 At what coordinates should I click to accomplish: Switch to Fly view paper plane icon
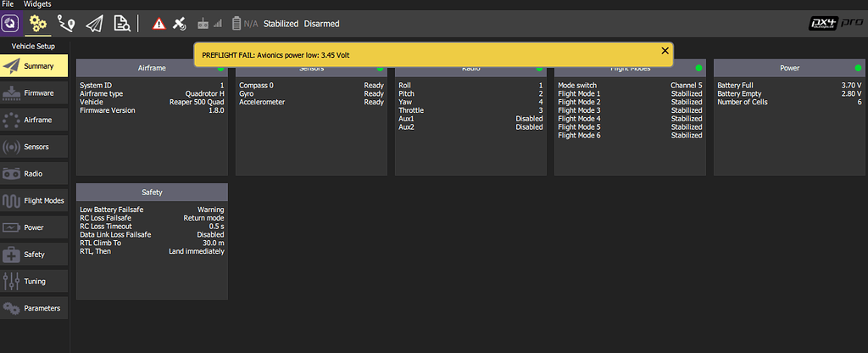[x=93, y=23]
